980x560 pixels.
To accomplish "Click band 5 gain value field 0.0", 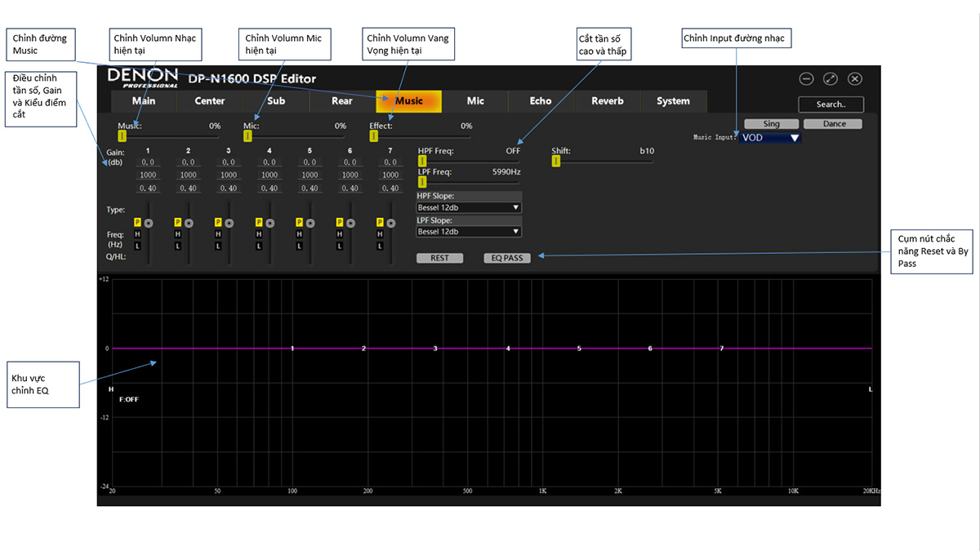I will click(310, 162).
